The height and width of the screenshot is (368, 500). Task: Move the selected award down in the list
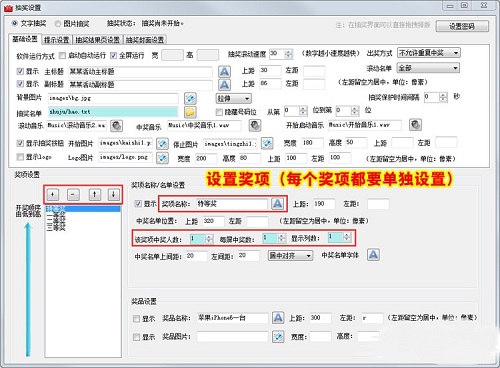[x=114, y=194]
